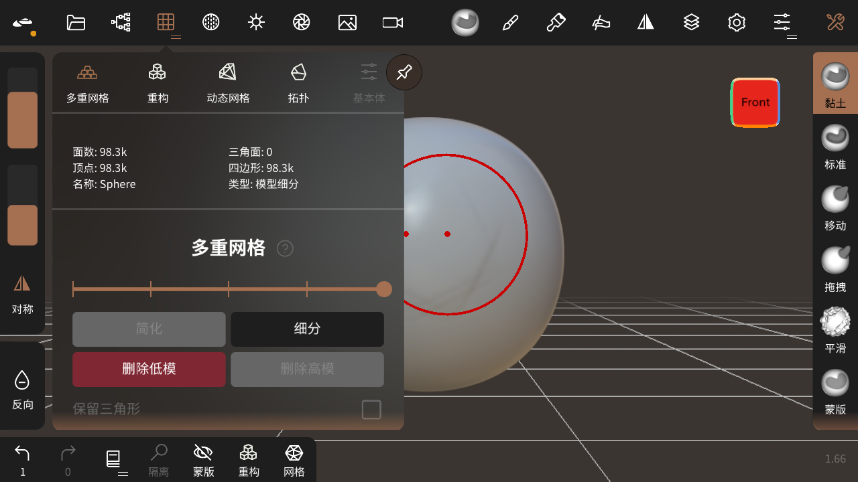This screenshot has width=858, height=482.
Task: Open the top toolbar brush sphere
Action: tap(465, 22)
